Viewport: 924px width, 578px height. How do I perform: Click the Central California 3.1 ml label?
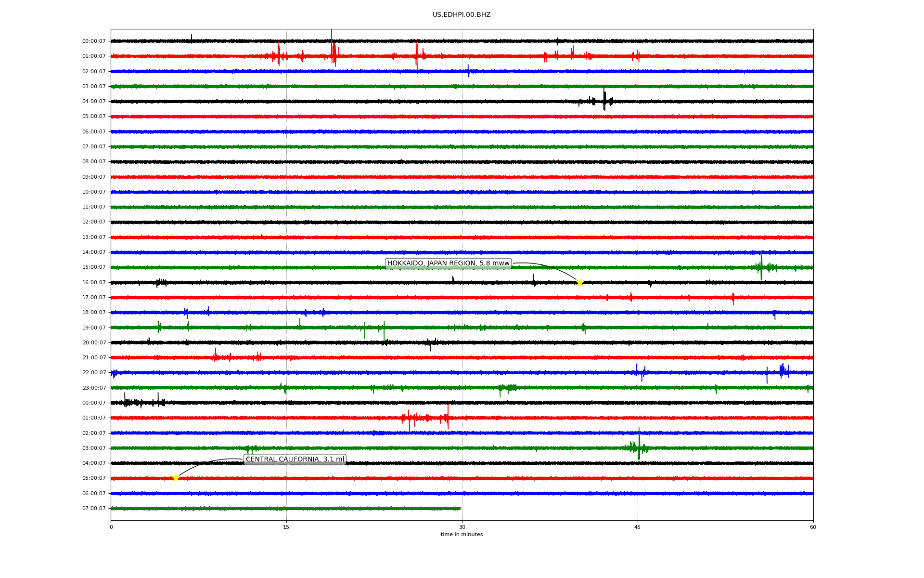295,459
